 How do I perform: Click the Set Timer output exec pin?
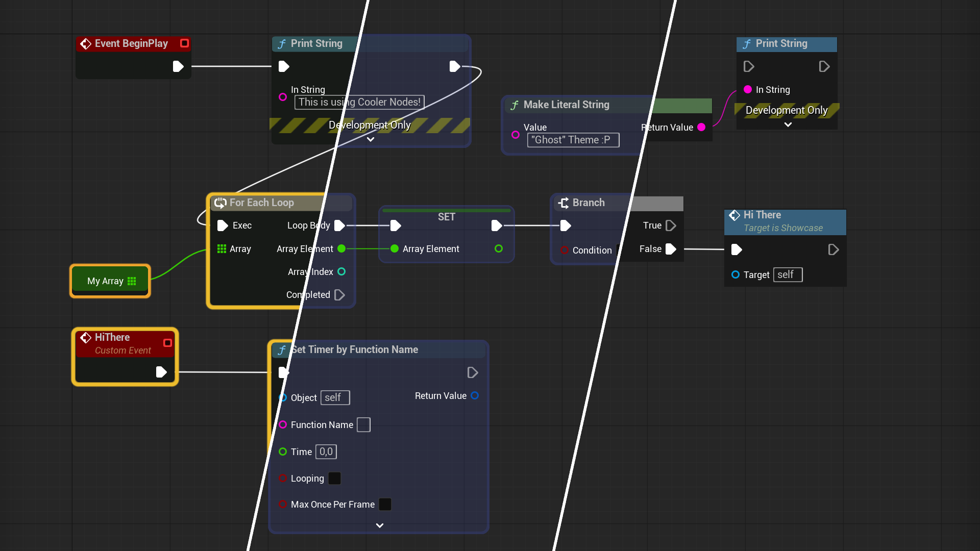[473, 372]
